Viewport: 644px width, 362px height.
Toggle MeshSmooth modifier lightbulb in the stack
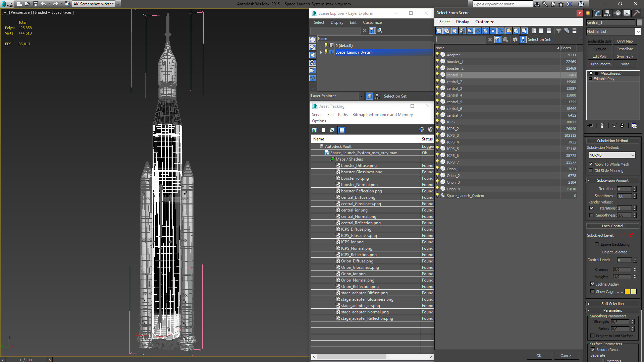point(591,73)
